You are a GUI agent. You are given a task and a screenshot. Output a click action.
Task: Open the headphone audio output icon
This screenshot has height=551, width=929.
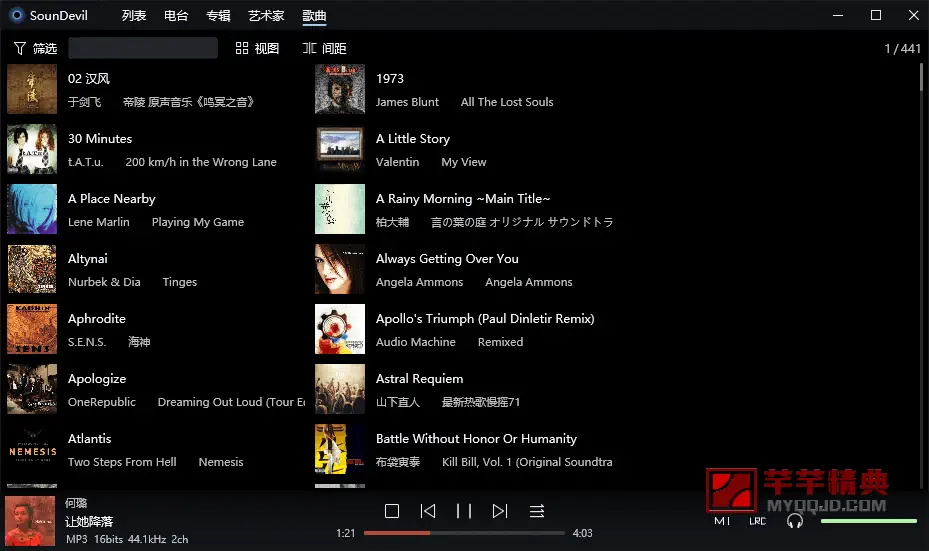click(795, 521)
